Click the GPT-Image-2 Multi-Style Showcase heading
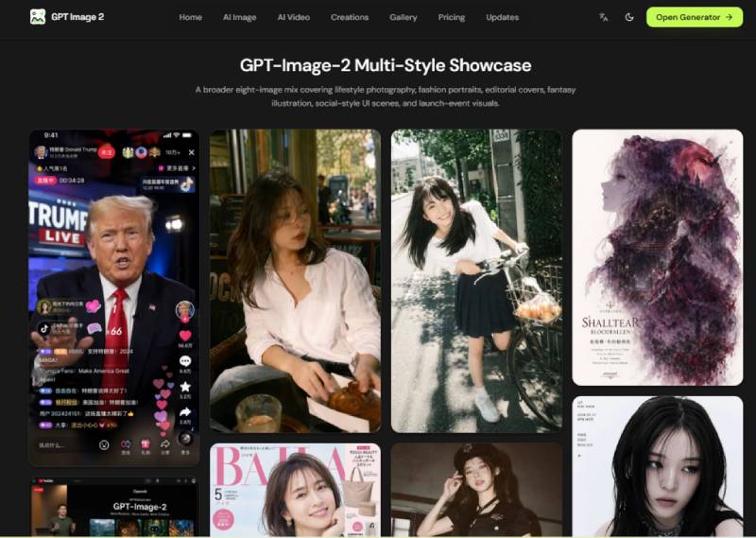This screenshot has height=538, width=756. pyautogui.click(x=386, y=65)
